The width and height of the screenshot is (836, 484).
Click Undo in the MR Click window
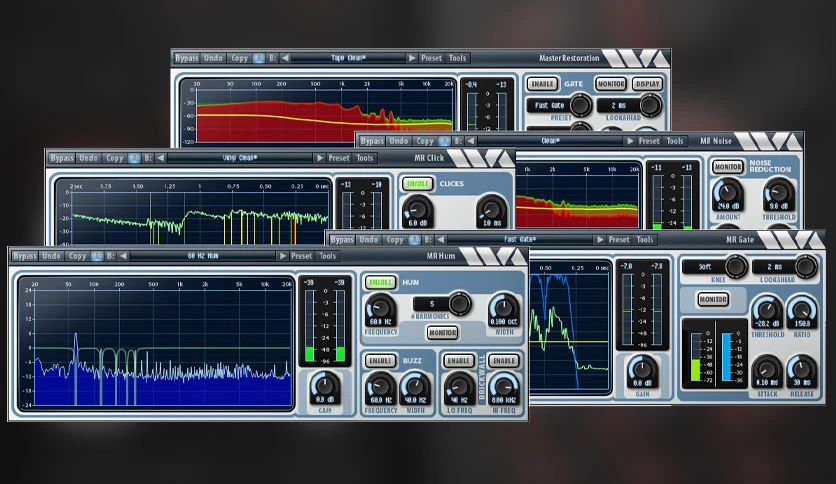coord(89,158)
